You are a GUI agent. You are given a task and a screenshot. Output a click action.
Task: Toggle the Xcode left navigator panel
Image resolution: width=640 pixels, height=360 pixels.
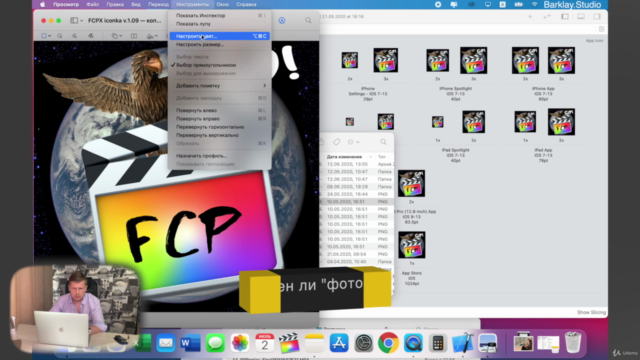tap(564, 17)
